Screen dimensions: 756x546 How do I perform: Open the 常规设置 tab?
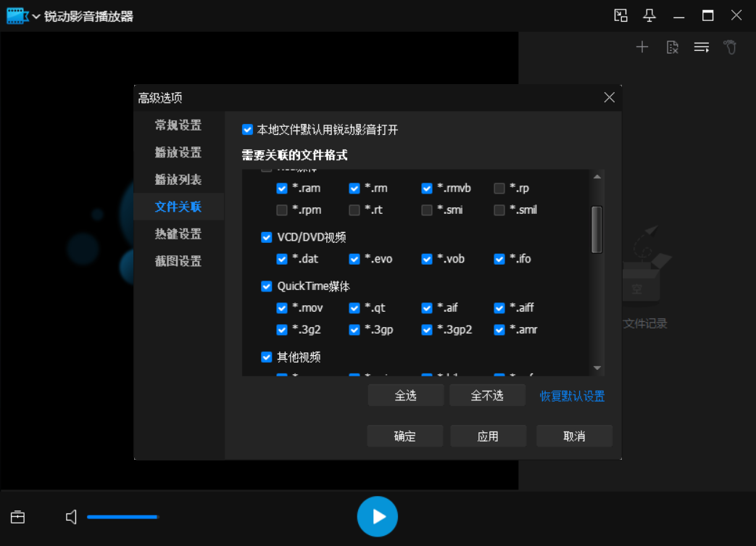coord(178,125)
